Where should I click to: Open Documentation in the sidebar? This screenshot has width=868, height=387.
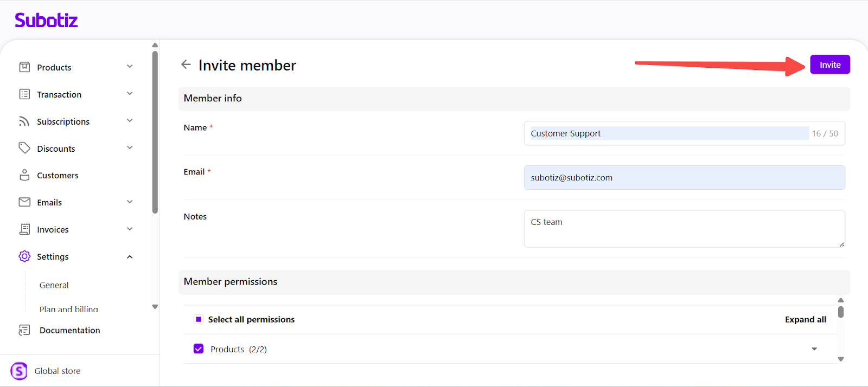pyautogui.click(x=69, y=330)
